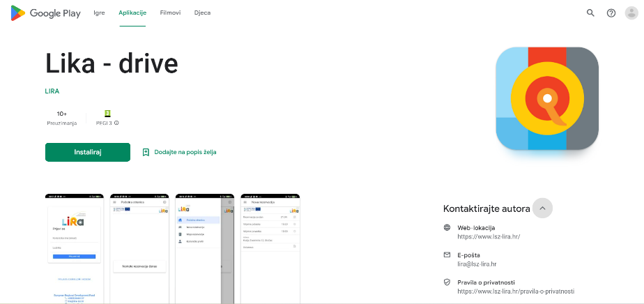This screenshot has height=304, width=644.
Task: Click the wishlist bookmark icon
Action: [x=146, y=153]
